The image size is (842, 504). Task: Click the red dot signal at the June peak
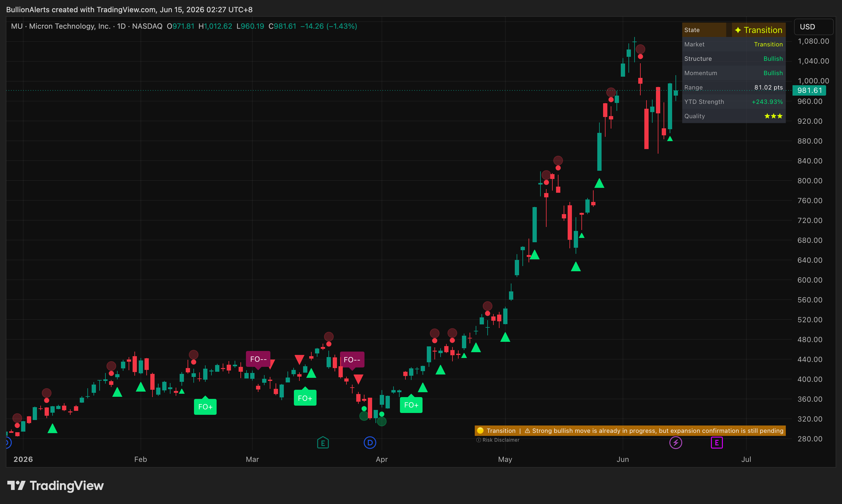click(x=640, y=57)
